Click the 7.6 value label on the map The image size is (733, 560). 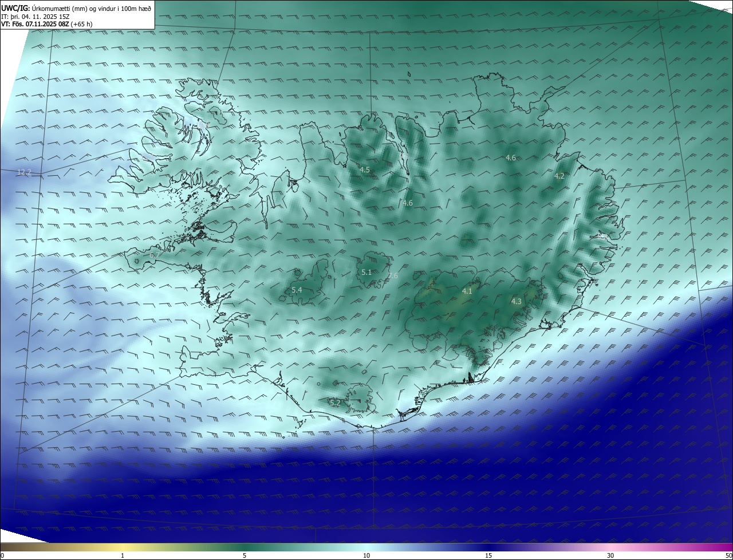(393, 276)
